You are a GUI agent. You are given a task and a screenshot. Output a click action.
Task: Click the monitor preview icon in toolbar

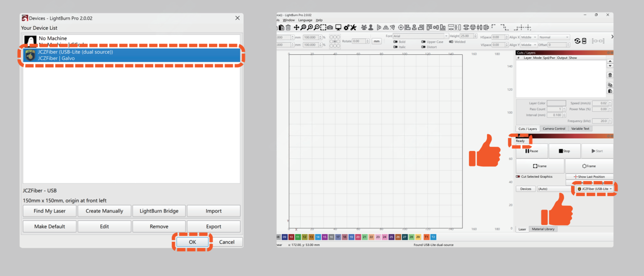(338, 28)
